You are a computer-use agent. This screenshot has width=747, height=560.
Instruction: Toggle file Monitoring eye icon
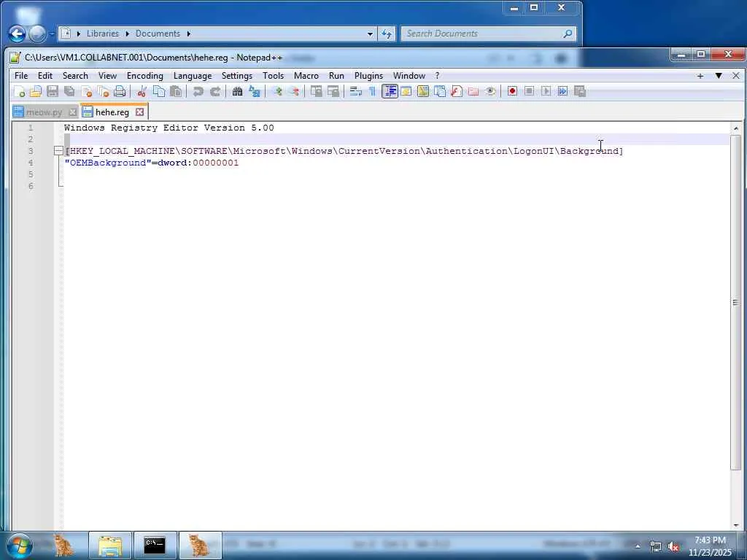point(489,91)
